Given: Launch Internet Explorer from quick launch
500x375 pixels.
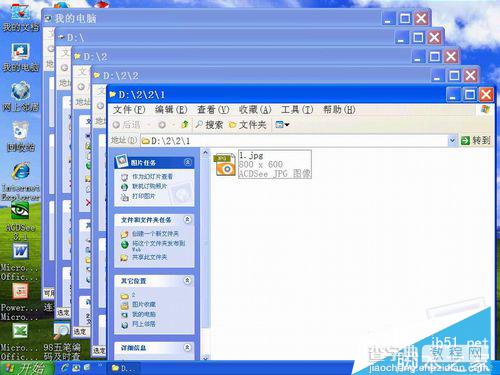Looking at the screenshot, I should coord(65,368).
